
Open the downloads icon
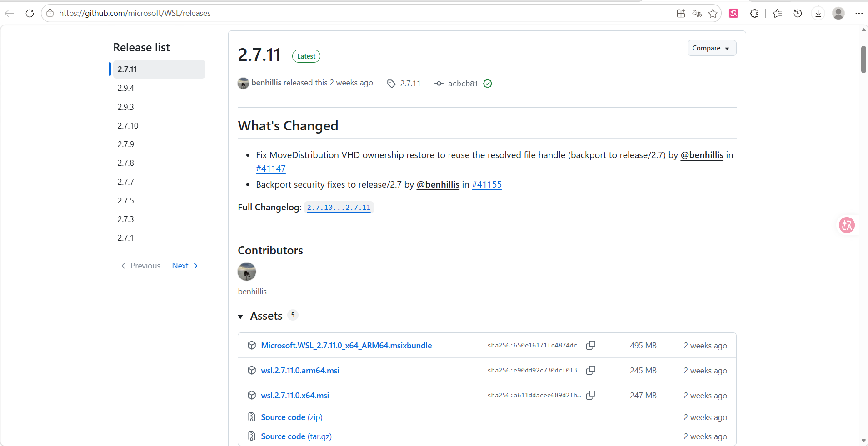coord(818,13)
